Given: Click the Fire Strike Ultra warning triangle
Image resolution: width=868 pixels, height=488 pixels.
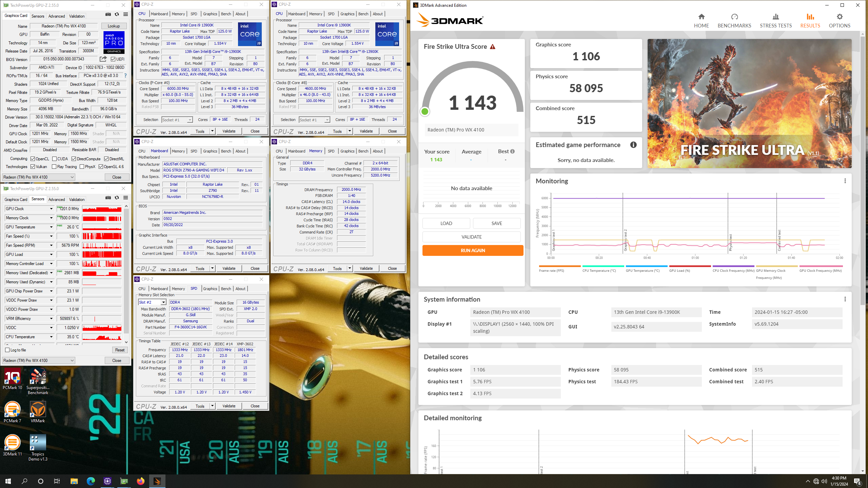Looking at the screenshot, I should click(493, 47).
